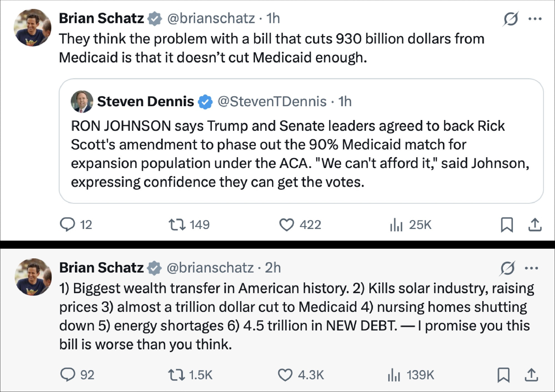Open @brianschatz handle on 2h tweet
Image resolution: width=555 pixels, height=392 pixels.
point(210,268)
